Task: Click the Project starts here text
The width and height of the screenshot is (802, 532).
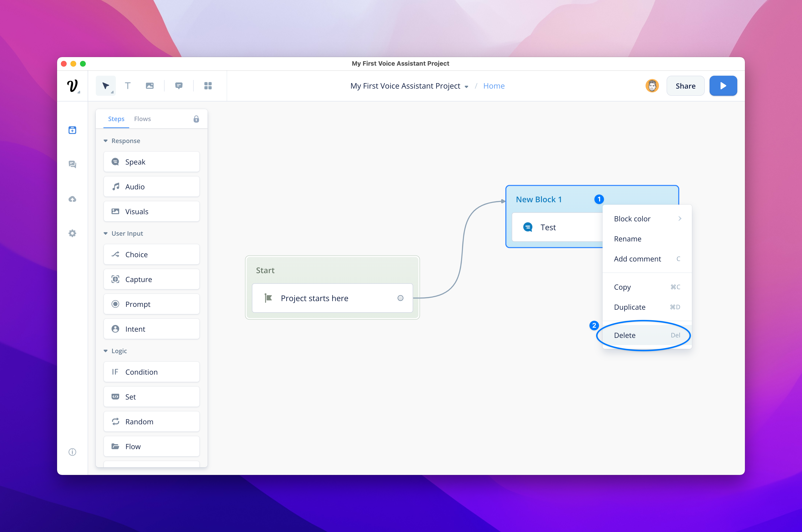Action: 315,298
